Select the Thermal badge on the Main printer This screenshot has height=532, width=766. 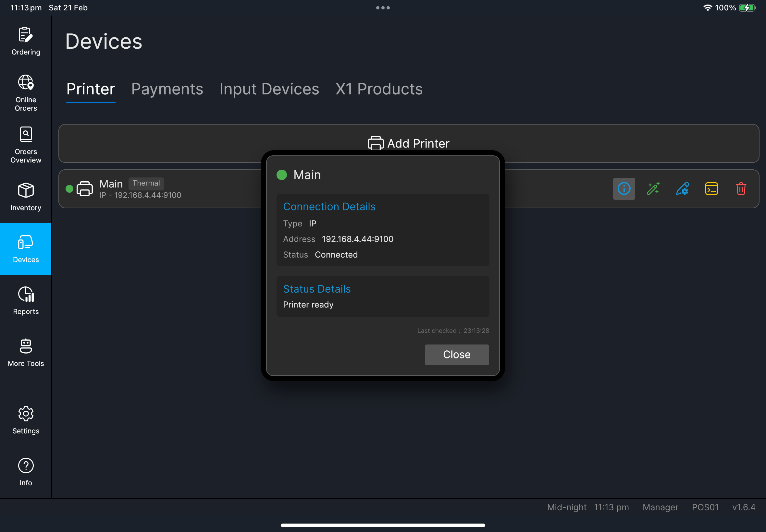[x=146, y=183]
